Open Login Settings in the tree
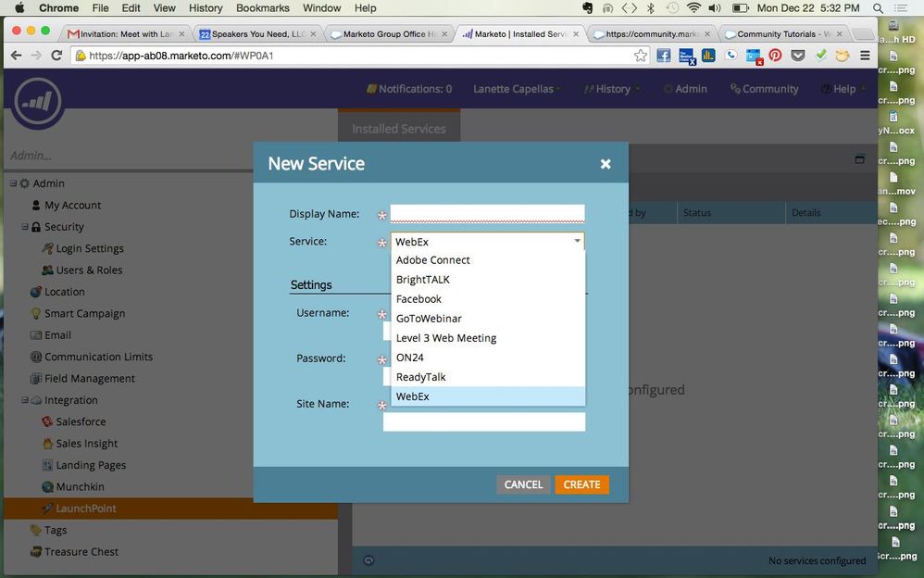 90,248
